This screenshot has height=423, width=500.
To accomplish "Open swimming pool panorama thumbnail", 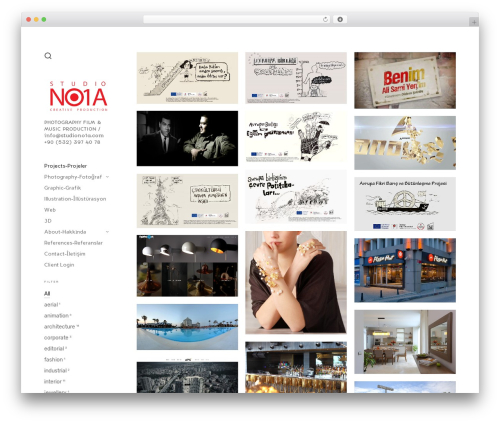I will (x=187, y=327).
